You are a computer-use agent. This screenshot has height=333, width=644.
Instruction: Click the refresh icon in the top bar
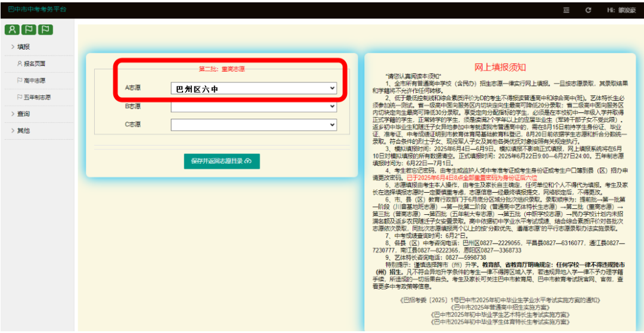(588, 10)
